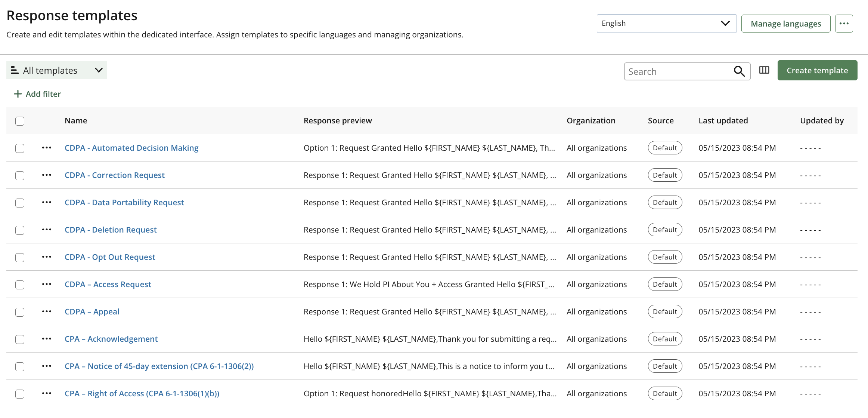Screen dimensions: 868x418
Task: Click the search magnifier icon
Action: coord(739,71)
